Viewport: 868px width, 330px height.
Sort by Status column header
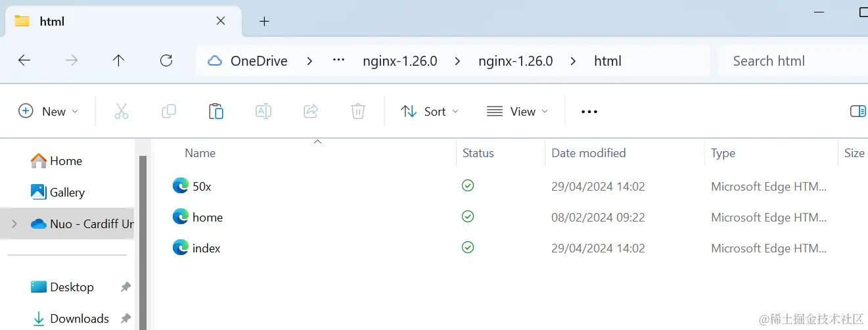pyautogui.click(x=478, y=153)
